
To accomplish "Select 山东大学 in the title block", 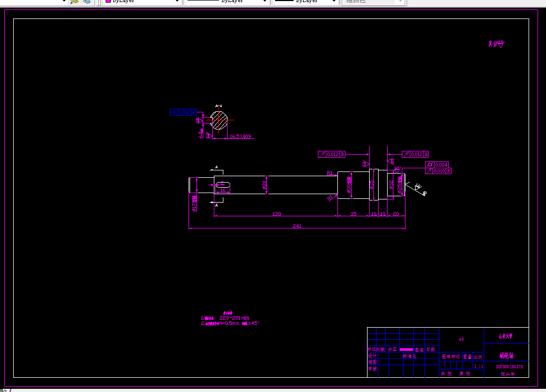I will pos(506,336).
